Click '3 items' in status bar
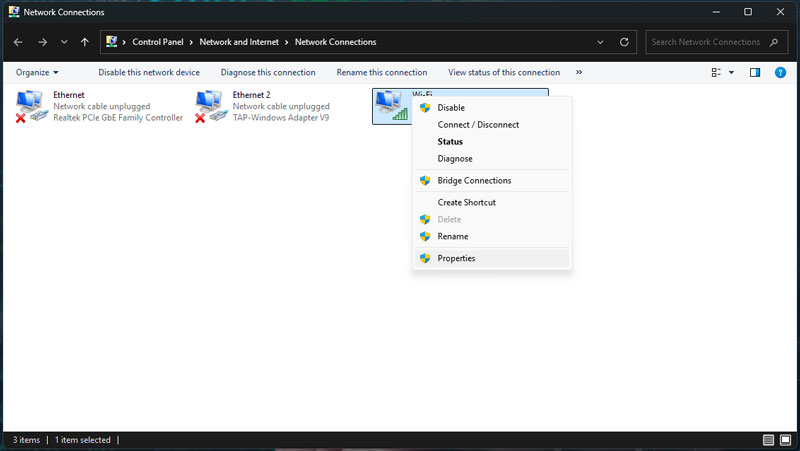This screenshot has width=800, height=451. pyautogui.click(x=27, y=440)
